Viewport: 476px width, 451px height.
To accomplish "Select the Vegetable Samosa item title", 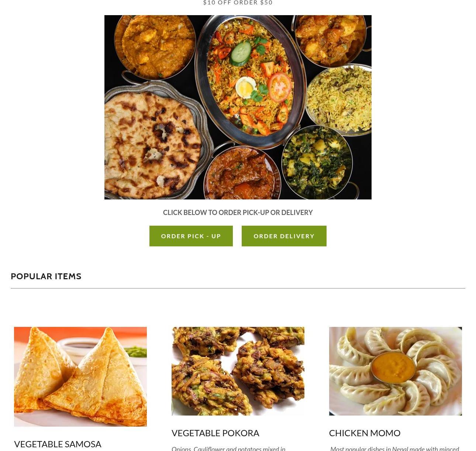I will (58, 444).
